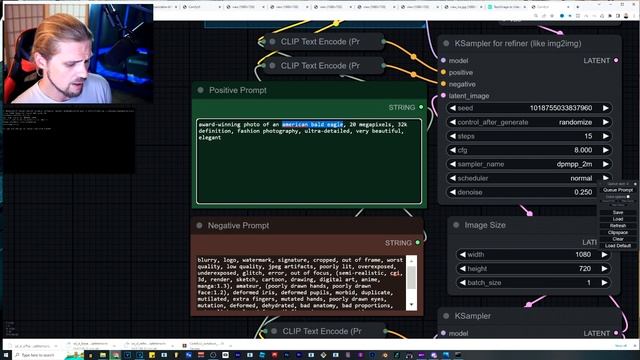
Task: Toggle the Extra options checkbox
Action: (628, 197)
